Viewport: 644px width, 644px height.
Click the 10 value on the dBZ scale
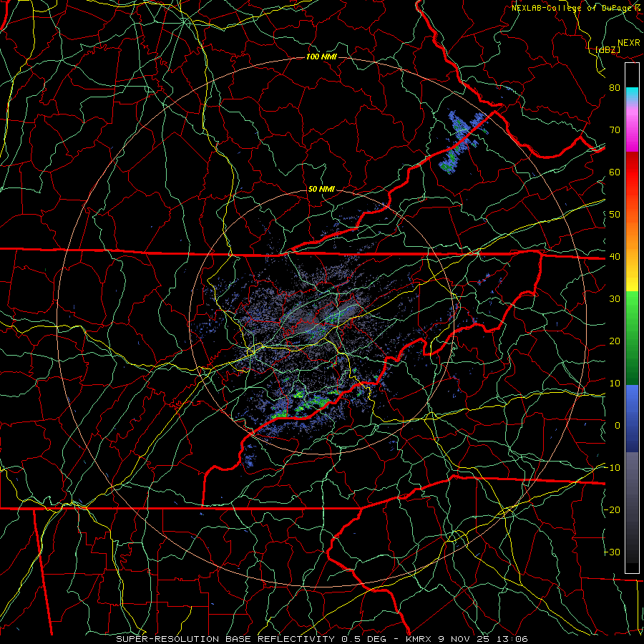click(615, 384)
